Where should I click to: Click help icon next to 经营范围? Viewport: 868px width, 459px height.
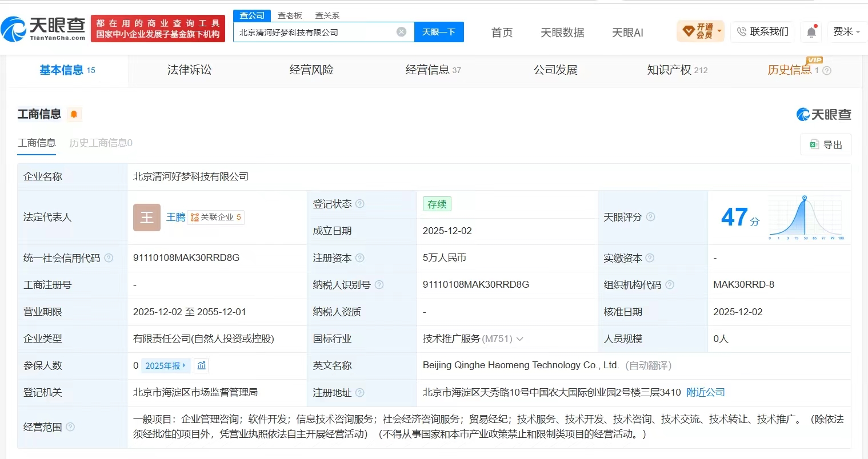(70, 427)
